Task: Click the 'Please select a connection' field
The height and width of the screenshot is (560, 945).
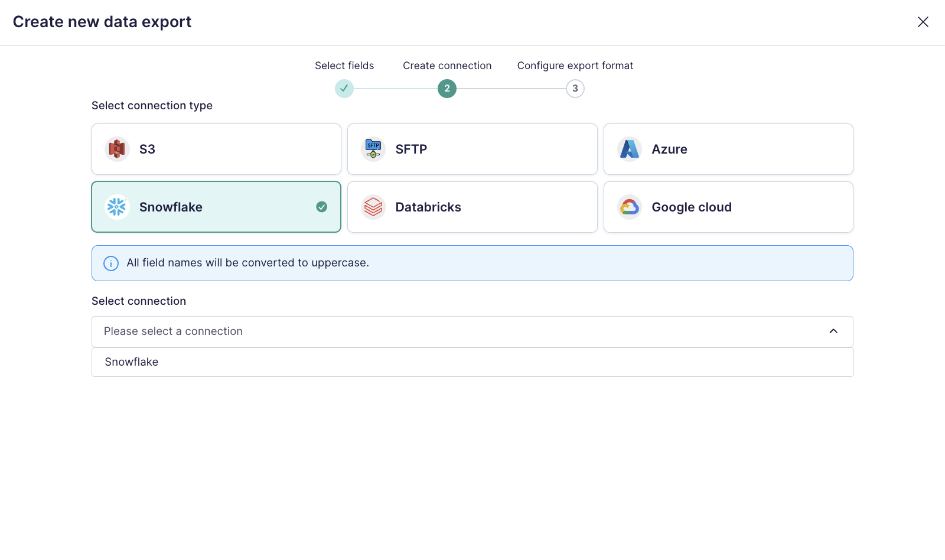Action: (472, 331)
